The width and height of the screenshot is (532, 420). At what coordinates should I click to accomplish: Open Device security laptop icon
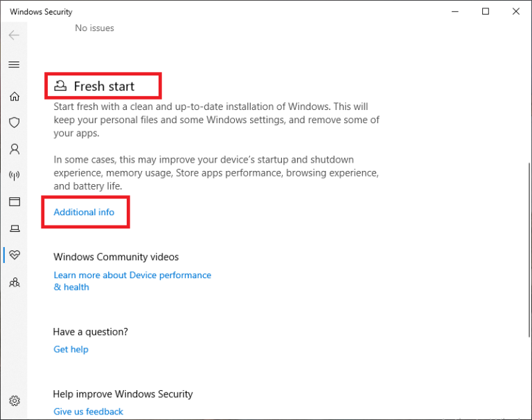pos(14,228)
